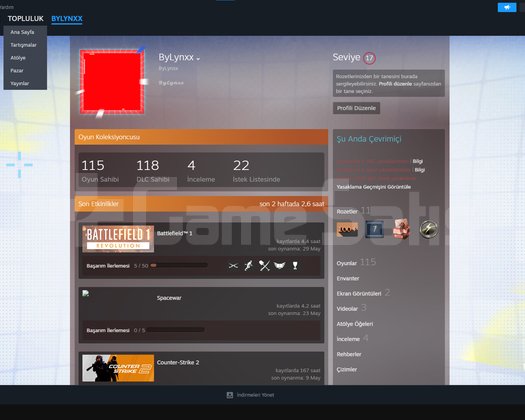525x420 pixels.
Task: Click the level 17 badge circle
Action: click(369, 58)
